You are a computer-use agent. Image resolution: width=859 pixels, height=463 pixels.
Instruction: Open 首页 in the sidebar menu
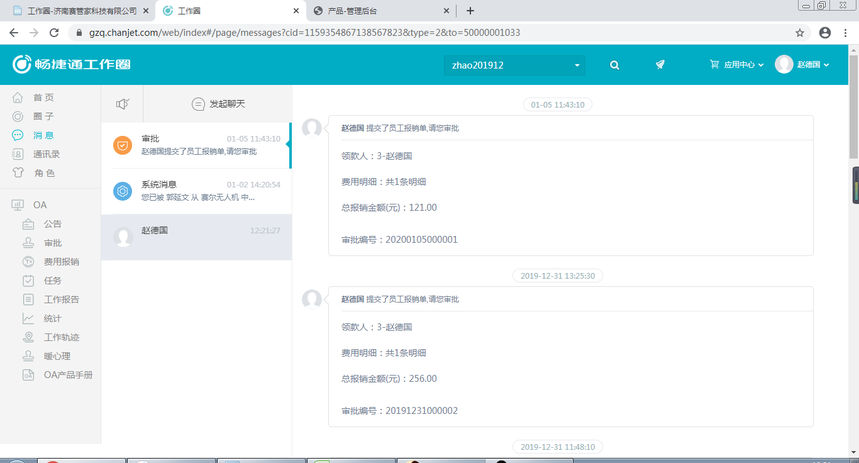[x=43, y=98]
